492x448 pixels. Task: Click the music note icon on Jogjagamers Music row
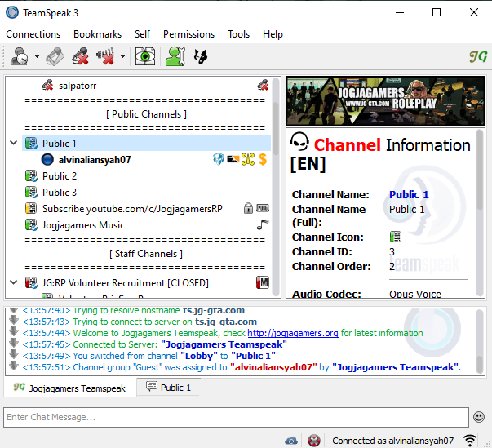tap(263, 224)
